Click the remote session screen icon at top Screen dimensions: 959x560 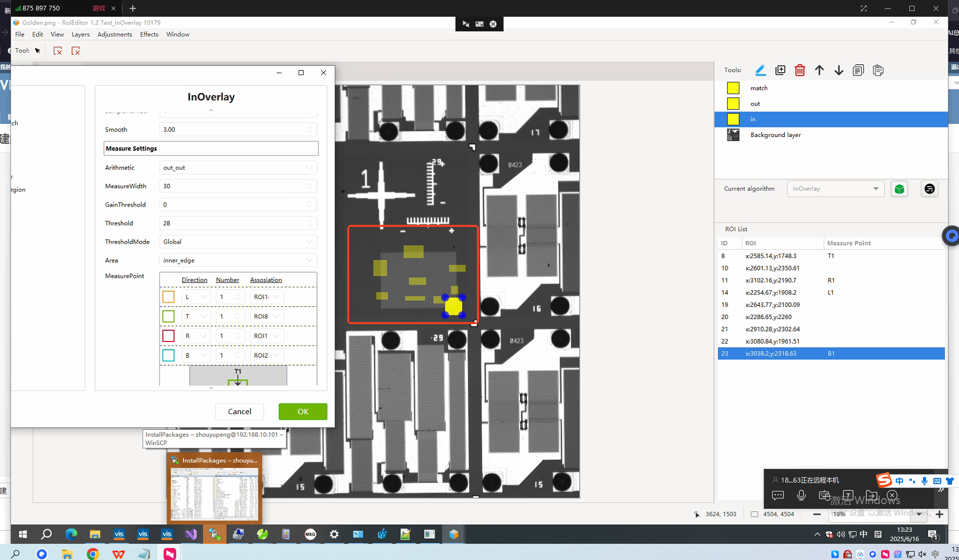(480, 24)
